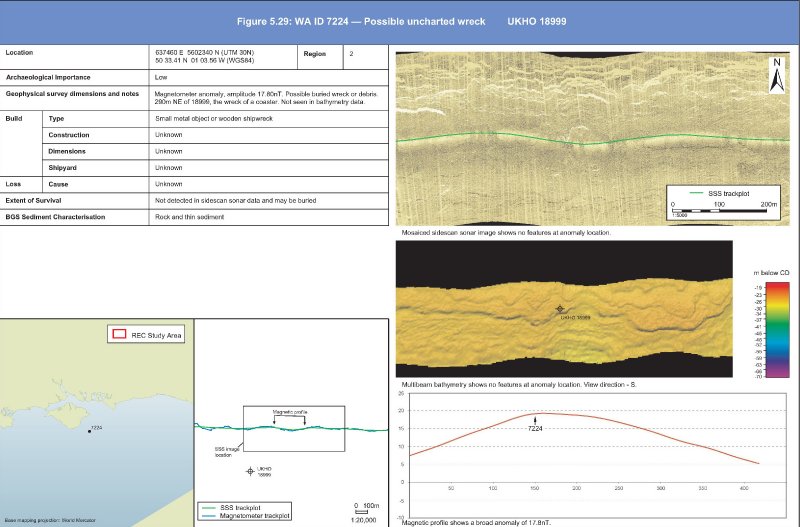The image size is (800, 527).
Task: Select the '637460 E 5602340 N (UTM 30N)' coordinates
Action: point(204,53)
